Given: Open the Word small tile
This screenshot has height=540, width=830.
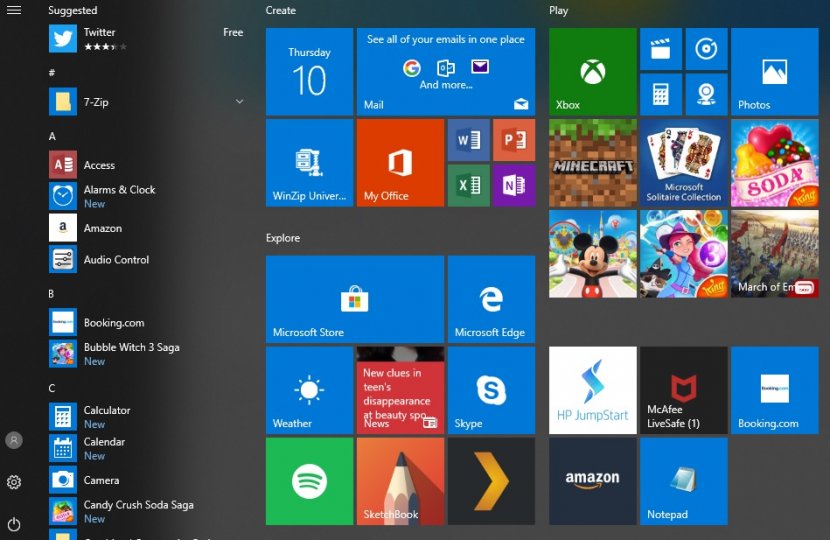Looking at the screenshot, I should click(468, 140).
